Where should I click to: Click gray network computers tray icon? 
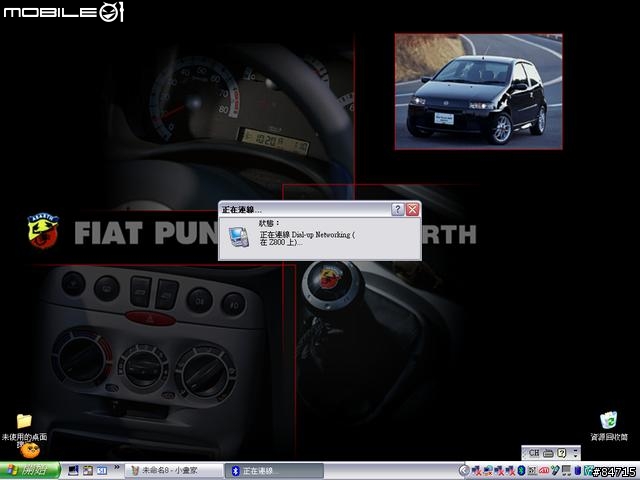pos(567,471)
